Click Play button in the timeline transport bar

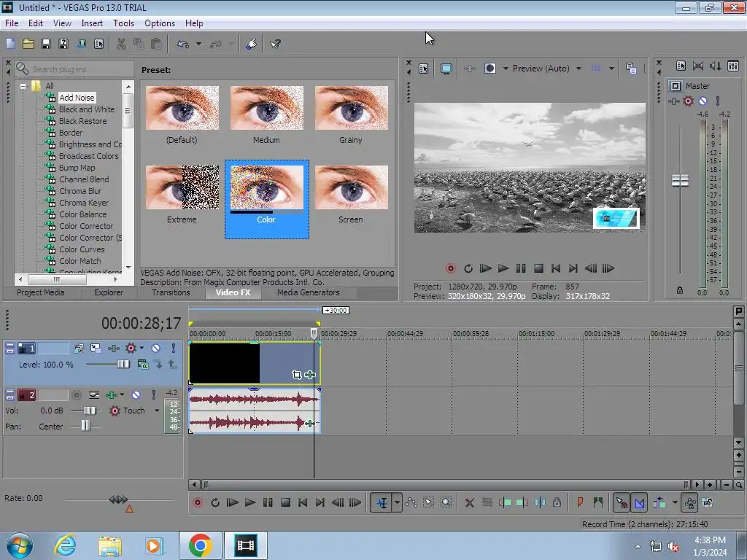tap(249, 502)
